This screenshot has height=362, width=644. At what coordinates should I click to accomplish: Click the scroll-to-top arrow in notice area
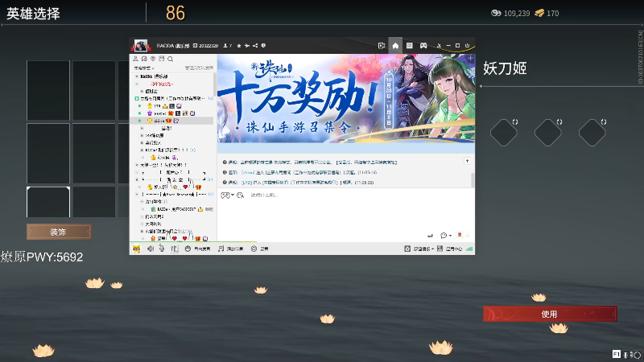[467, 161]
